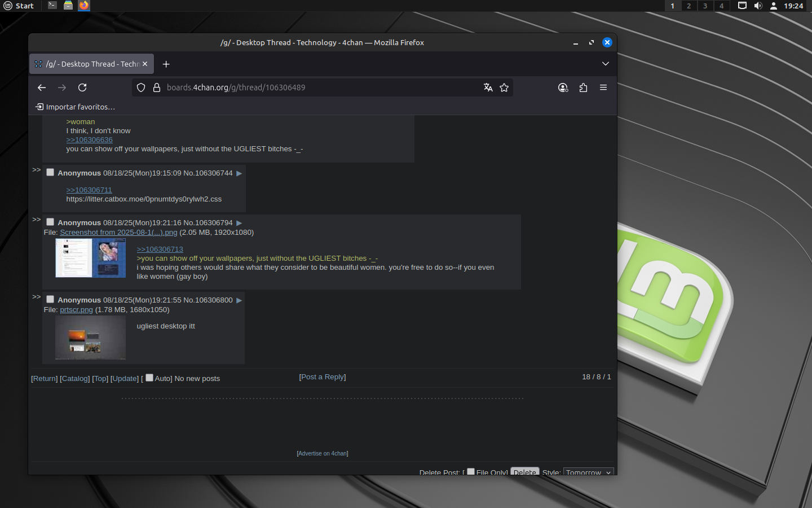Switch to the Desktop Thread tab

[90, 64]
